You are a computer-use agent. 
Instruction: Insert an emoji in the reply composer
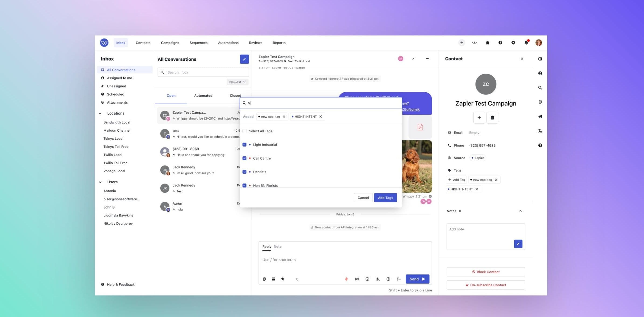pos(367,279)
